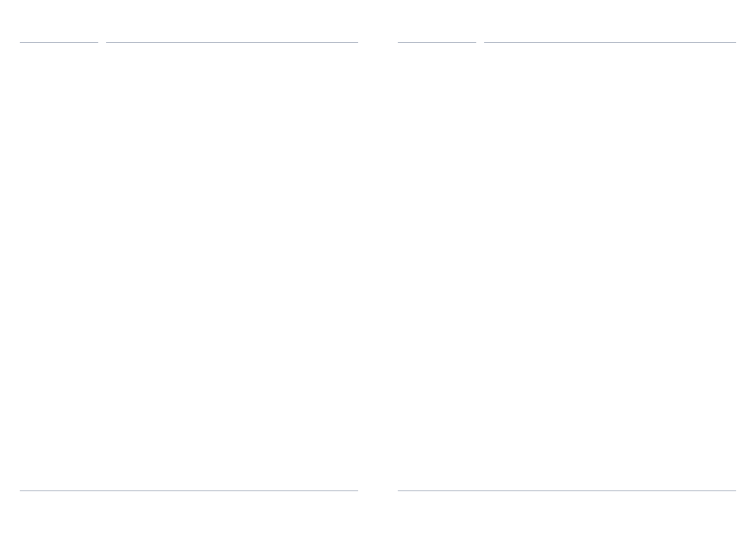Click the short header line on right page
The image size is (756, 534).
point(437,42)
